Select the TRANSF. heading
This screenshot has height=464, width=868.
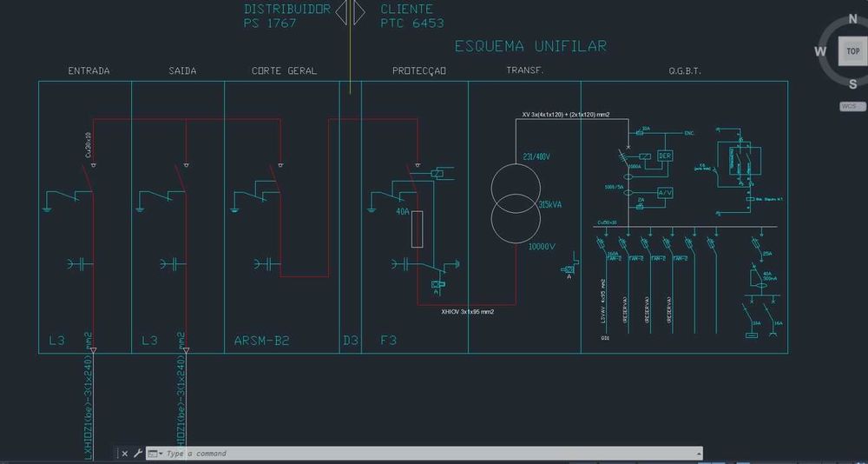tap(525, 70)
